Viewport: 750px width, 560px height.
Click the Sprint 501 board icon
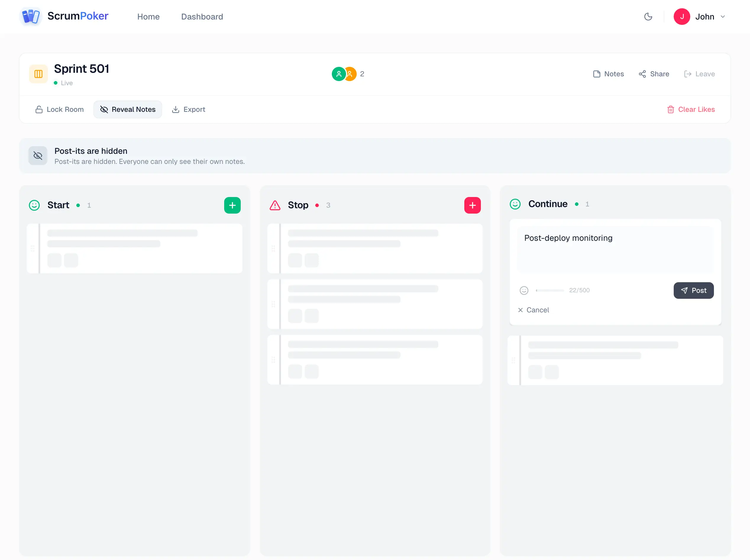[38, 74]
